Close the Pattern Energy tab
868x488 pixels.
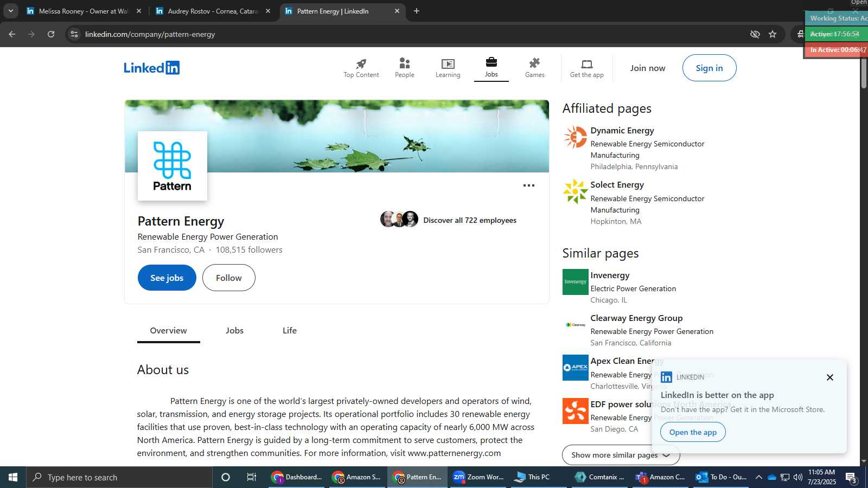(397, 11)
